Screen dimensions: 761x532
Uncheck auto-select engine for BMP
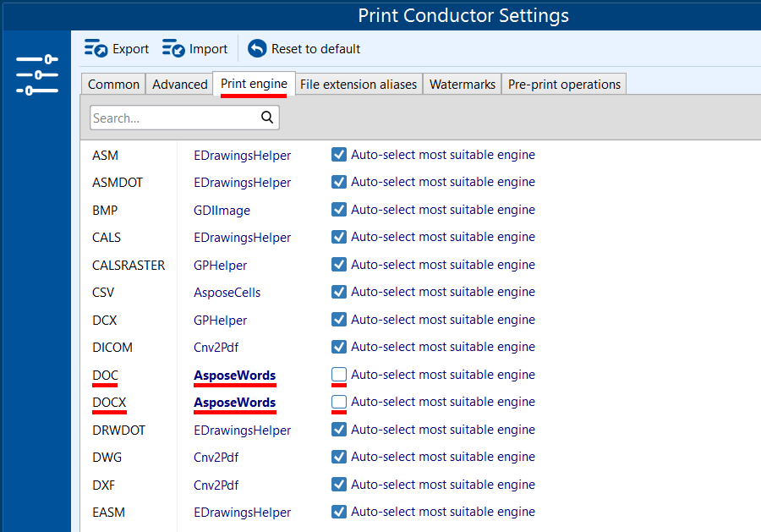pos(339,210)
